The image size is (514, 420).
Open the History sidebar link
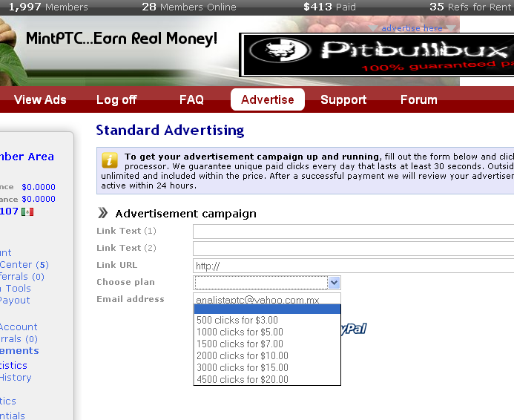coord(16,378)
